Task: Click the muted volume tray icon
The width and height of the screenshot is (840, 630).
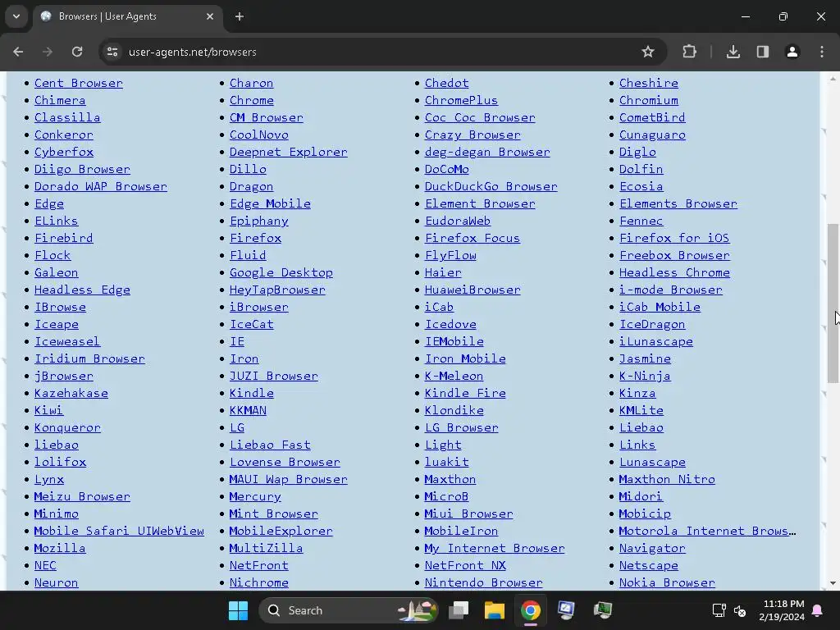Action: click(x=740, y=610)
